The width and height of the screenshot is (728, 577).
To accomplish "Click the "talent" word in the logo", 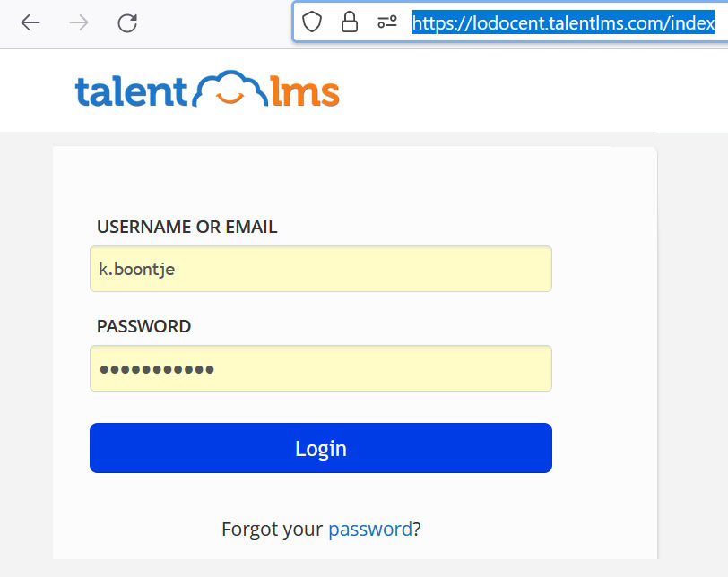I will click(x=131, y=91).
